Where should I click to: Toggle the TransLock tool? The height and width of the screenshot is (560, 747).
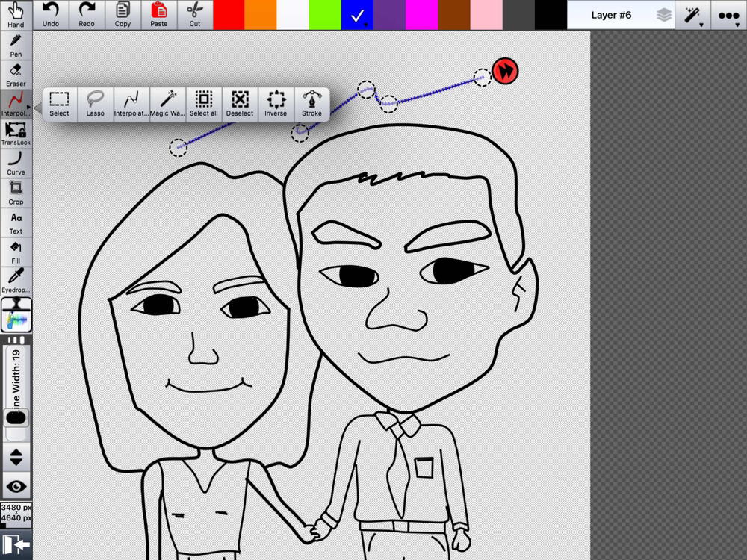[x=16, y=133]
